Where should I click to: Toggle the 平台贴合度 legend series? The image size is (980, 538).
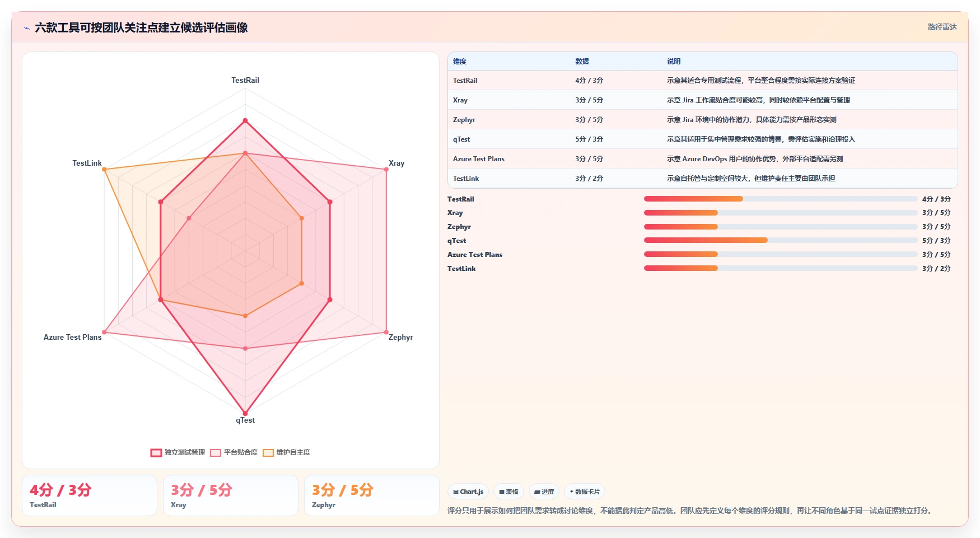[x=234, y=452]
